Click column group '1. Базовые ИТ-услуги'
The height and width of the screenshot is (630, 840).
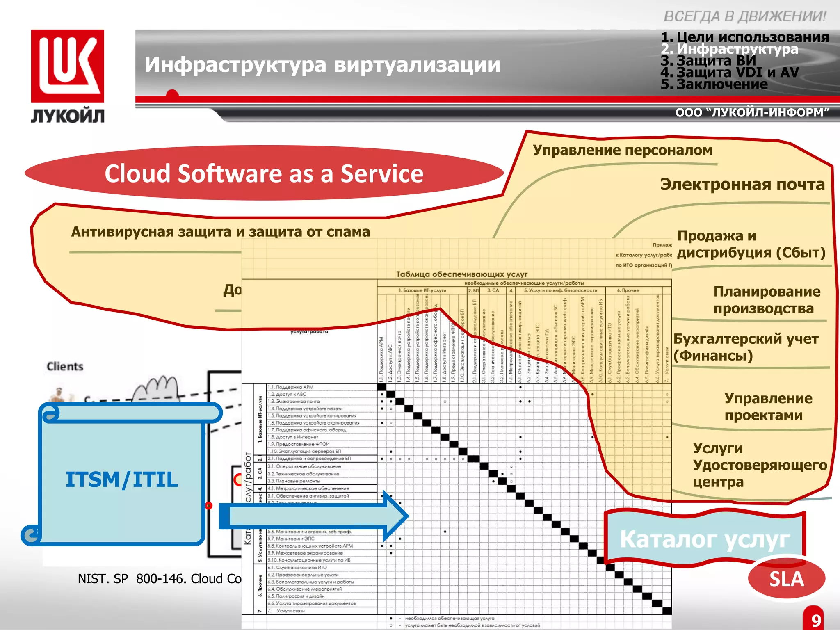pos(422,290)
